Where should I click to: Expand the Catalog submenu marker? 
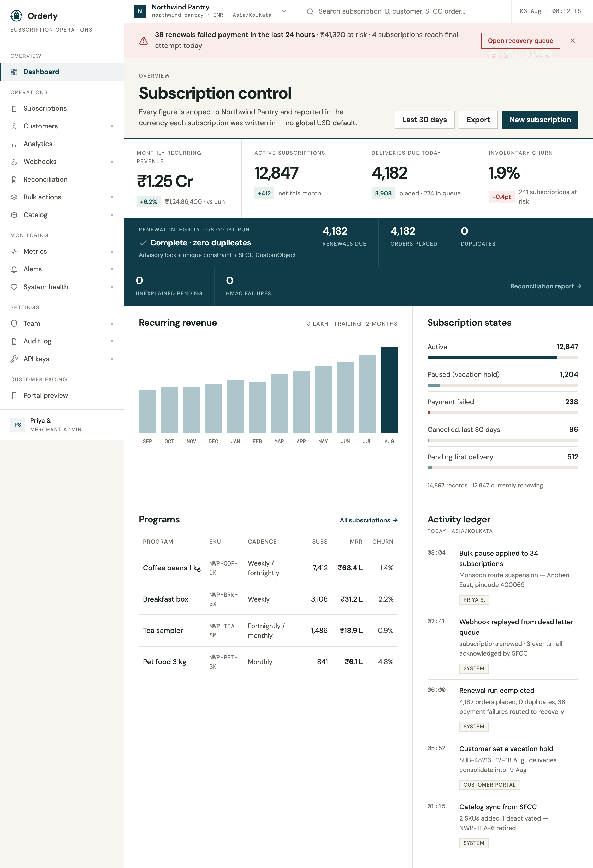(112, 215)
